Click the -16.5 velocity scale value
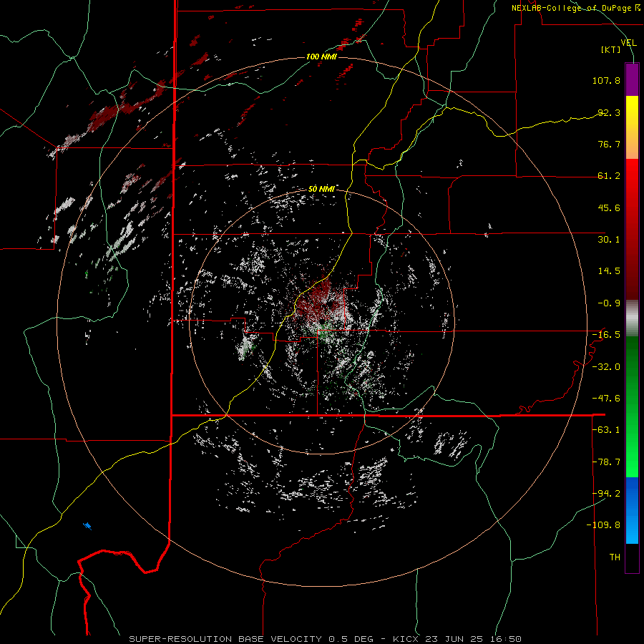 coord(606,335)
